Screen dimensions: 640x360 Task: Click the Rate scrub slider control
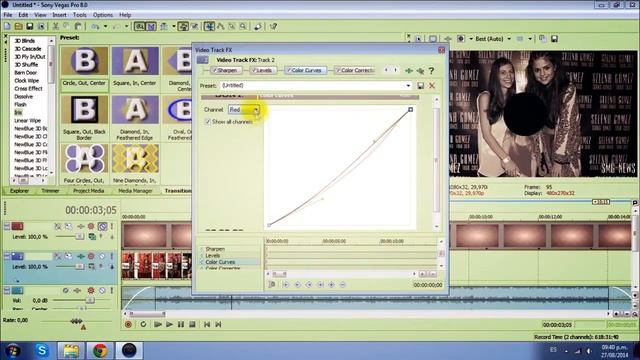pos(76,321)
